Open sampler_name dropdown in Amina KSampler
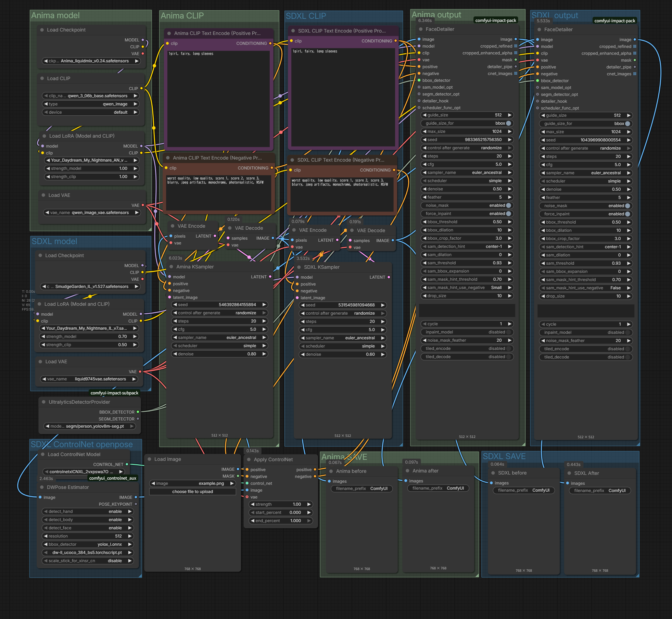 (219, 338)
